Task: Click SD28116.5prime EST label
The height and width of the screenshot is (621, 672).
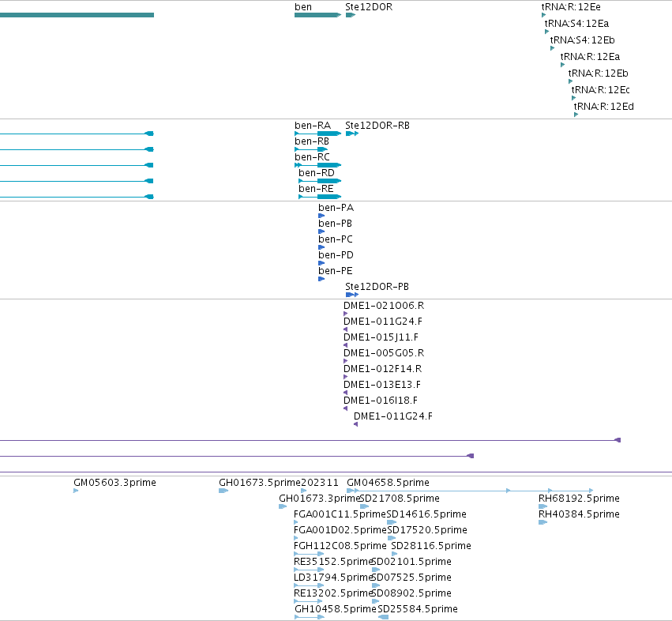Action: pyautogui.click(x=431, y=546)
